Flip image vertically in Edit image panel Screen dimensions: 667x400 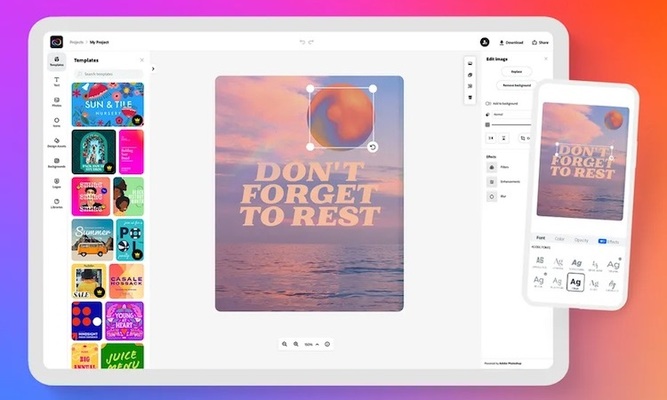pos(504,138)
